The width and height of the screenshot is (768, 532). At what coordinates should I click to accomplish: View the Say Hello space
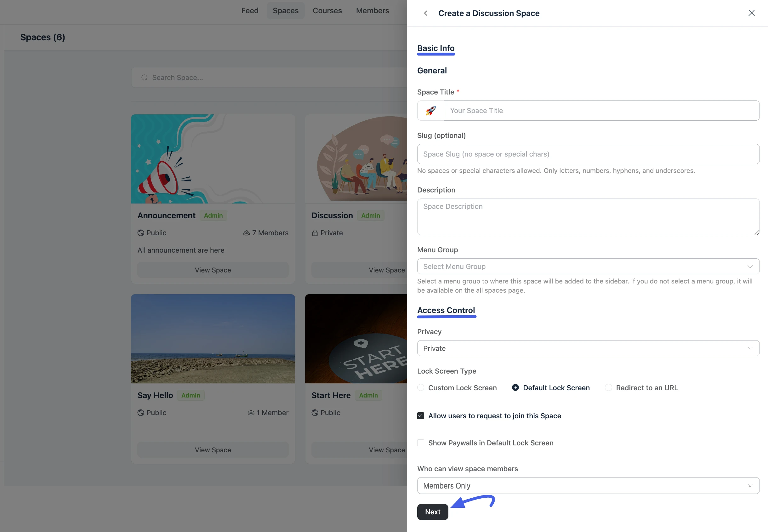[x=213, y=450]
